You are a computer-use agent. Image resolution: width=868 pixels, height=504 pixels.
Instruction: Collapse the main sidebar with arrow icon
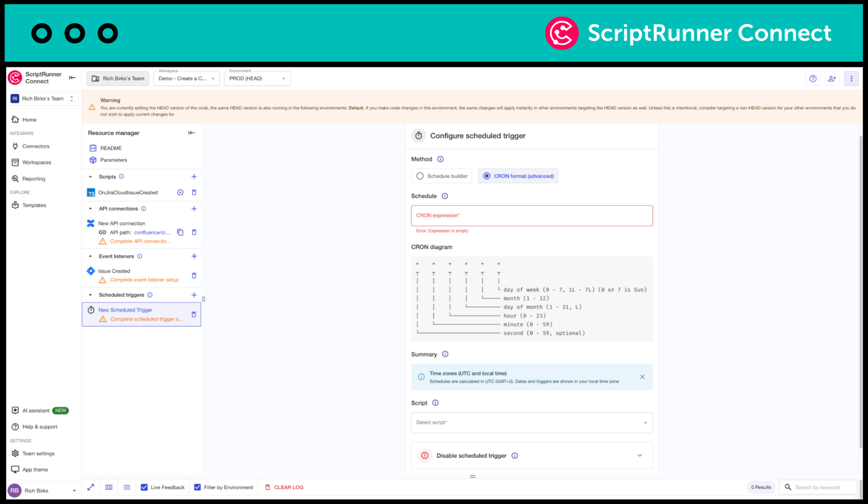point(72,78)
